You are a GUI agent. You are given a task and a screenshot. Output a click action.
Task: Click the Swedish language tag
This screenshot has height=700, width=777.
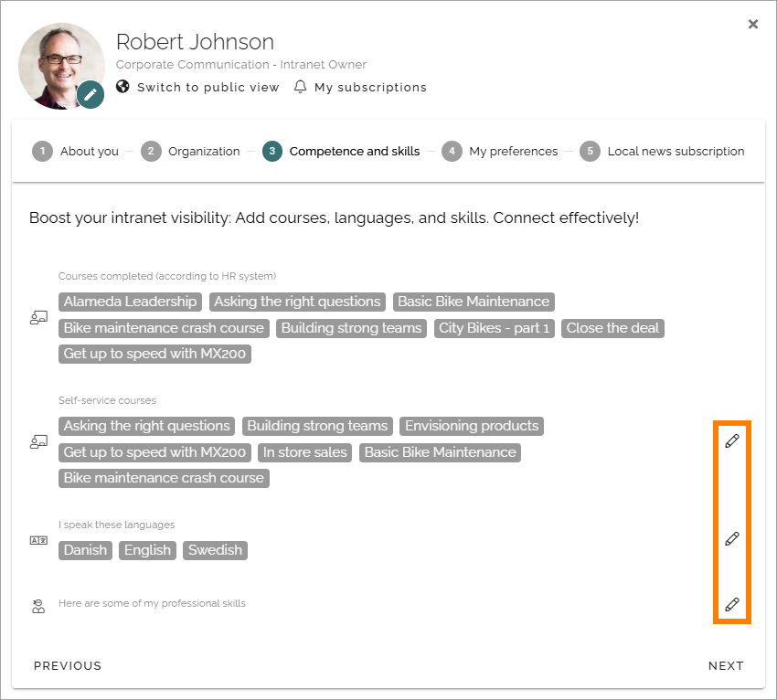pos(215,550)
